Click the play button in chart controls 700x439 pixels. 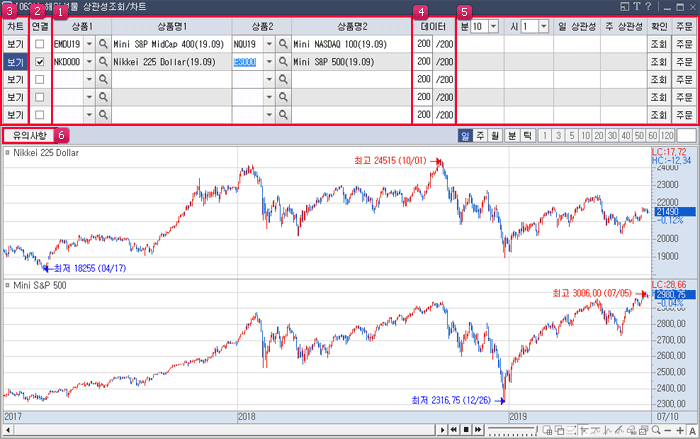coord(442,430)
